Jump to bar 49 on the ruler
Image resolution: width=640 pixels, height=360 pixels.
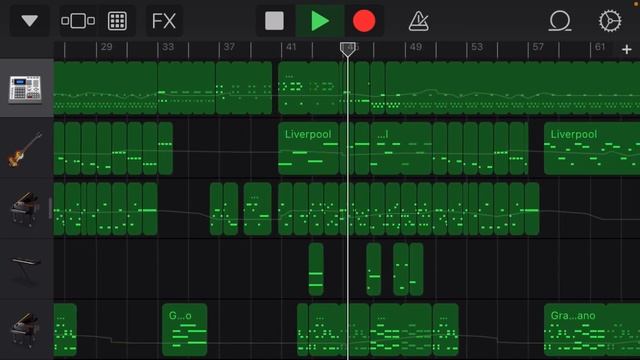[416, 47]
